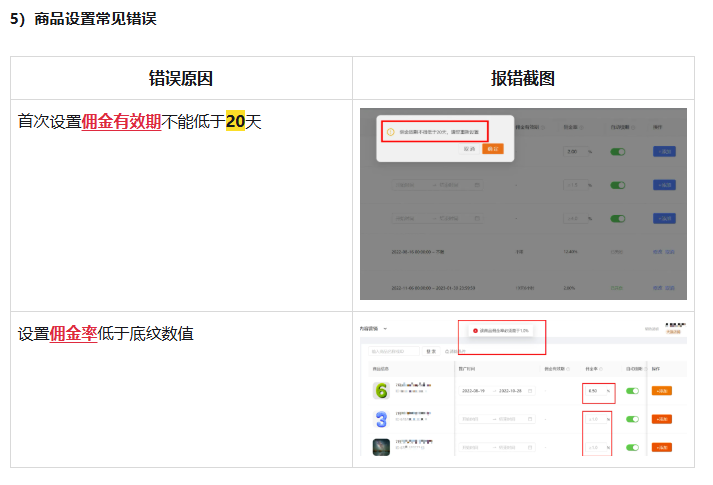The width and height of the screenshot is (713, 485).
Task: Click the 取消 button in the warning dialog
Action: point(469,148)
